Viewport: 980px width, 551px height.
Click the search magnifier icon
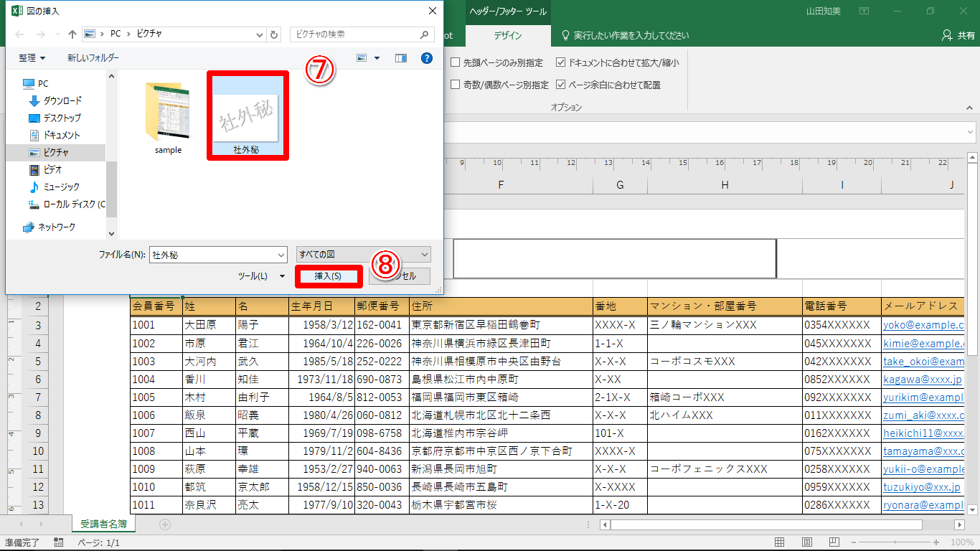[x=425, y=34]
